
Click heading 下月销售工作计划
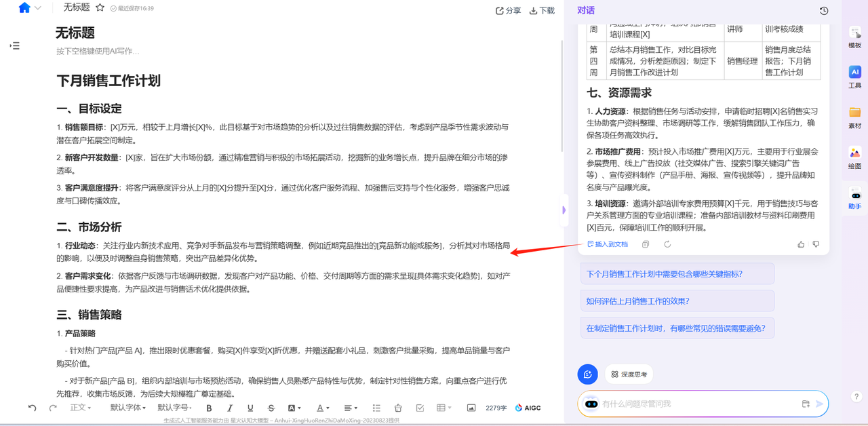pyautogui.click(x=108, y=81)
